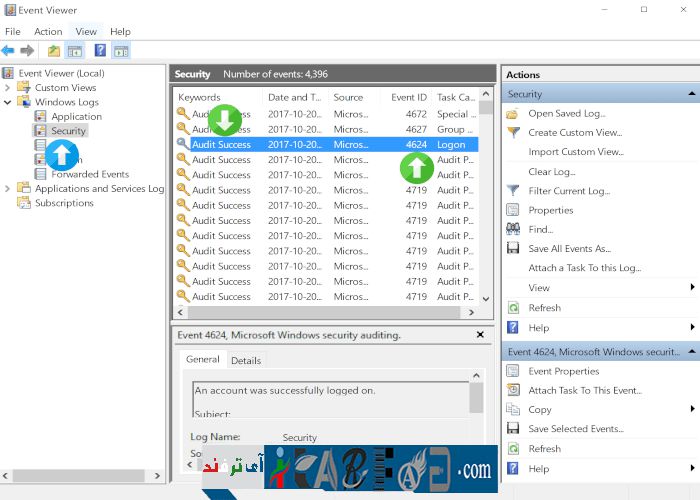The height and width of the screenshot is (500, 700).
Task: Close the event 4624 preview pane
Action: coord(481,335)
